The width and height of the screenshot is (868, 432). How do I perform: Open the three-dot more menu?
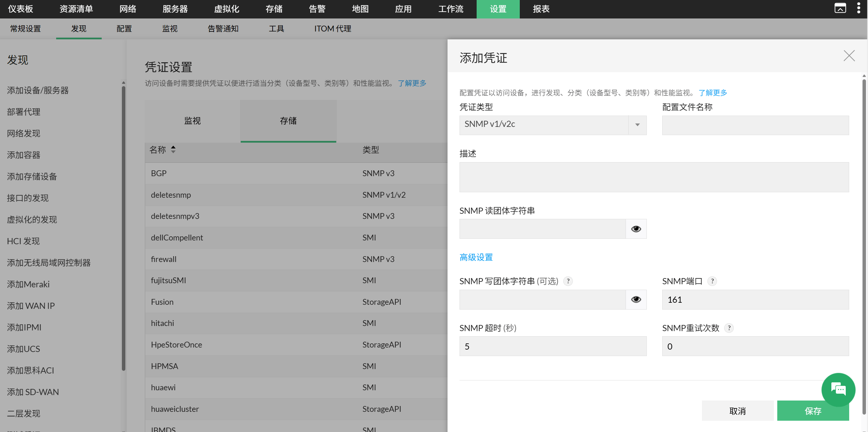pos(858,8)
